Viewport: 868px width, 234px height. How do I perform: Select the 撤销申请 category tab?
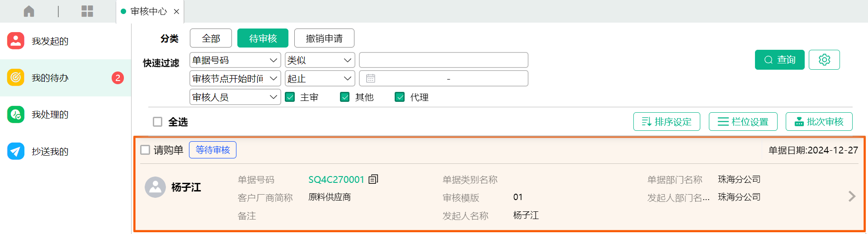[x=324, y=38]
